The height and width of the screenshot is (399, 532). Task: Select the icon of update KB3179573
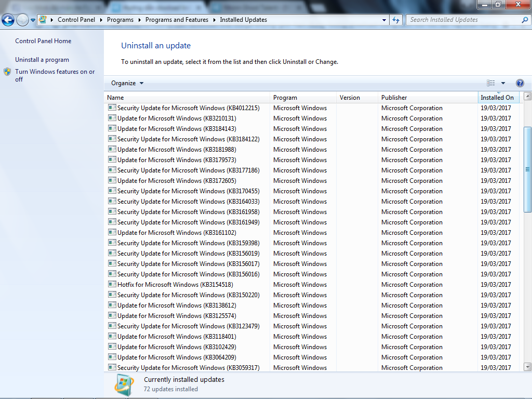pos(112,159)
